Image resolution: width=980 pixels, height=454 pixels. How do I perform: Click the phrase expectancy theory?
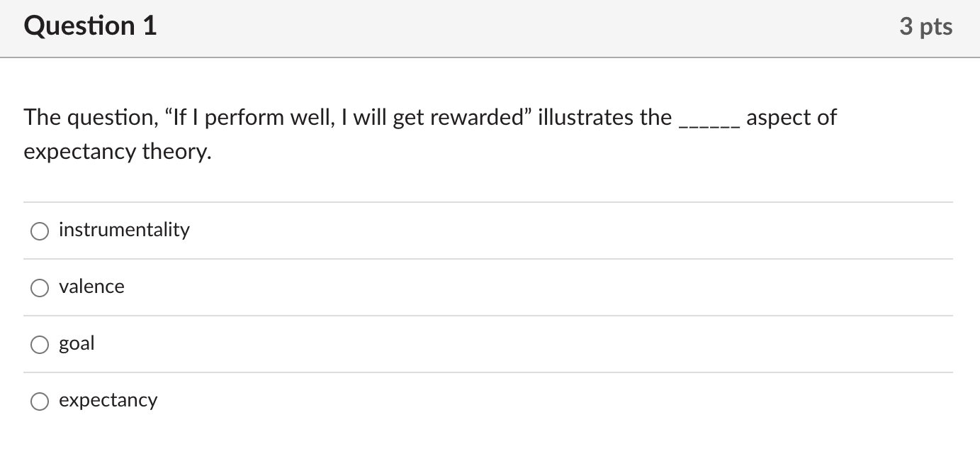point(116,151)
